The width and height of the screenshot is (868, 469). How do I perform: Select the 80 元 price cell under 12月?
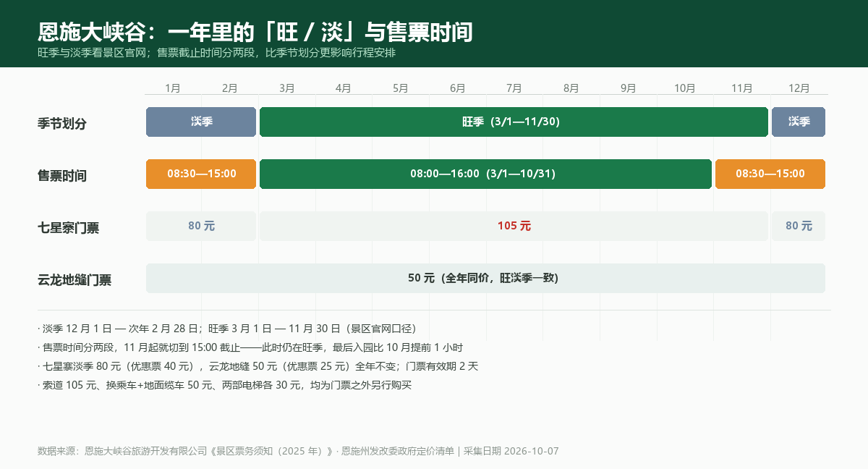click(x=799, y=226)
